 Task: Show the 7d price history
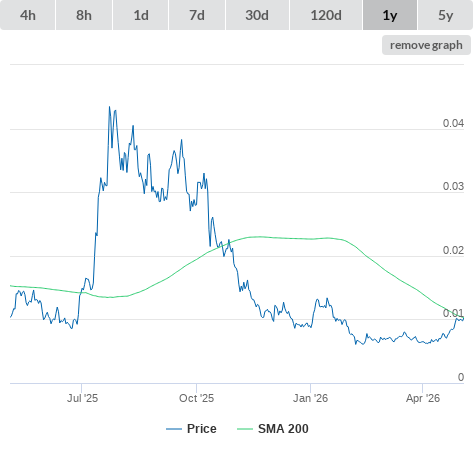pos(197,15)
